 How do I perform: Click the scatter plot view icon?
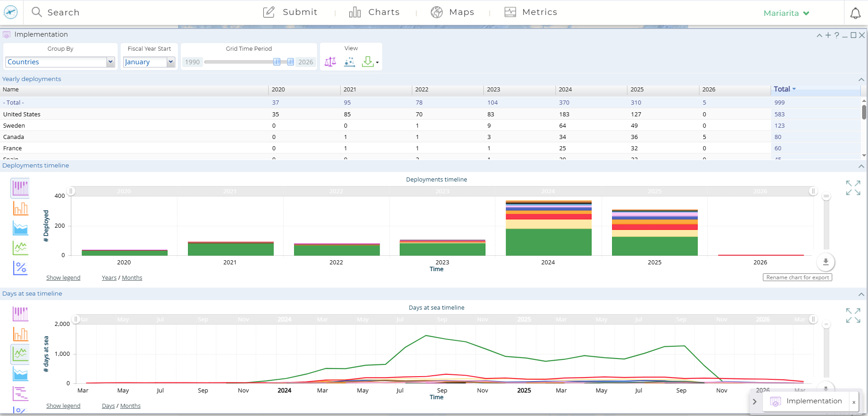pyautogui.click(x=349, y=62)
